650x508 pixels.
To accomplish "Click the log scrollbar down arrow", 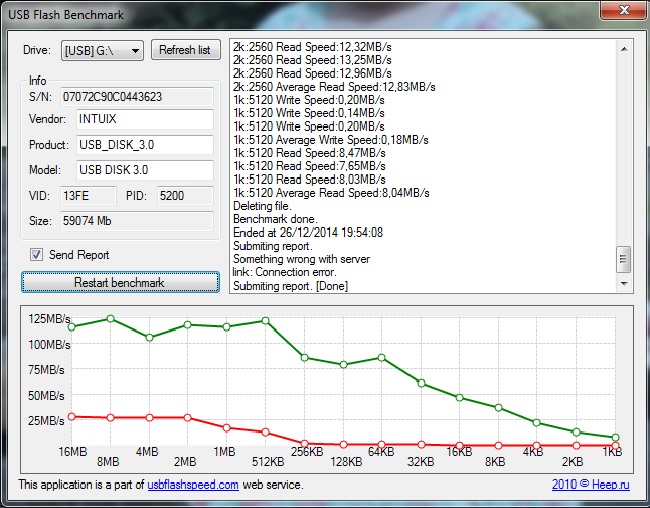I will [624, 285].
